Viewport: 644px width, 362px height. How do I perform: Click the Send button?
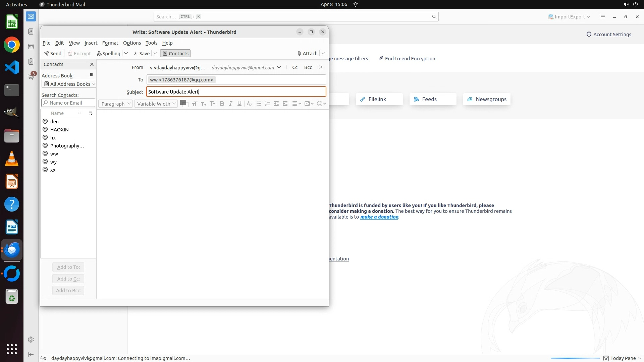[53, 54]
